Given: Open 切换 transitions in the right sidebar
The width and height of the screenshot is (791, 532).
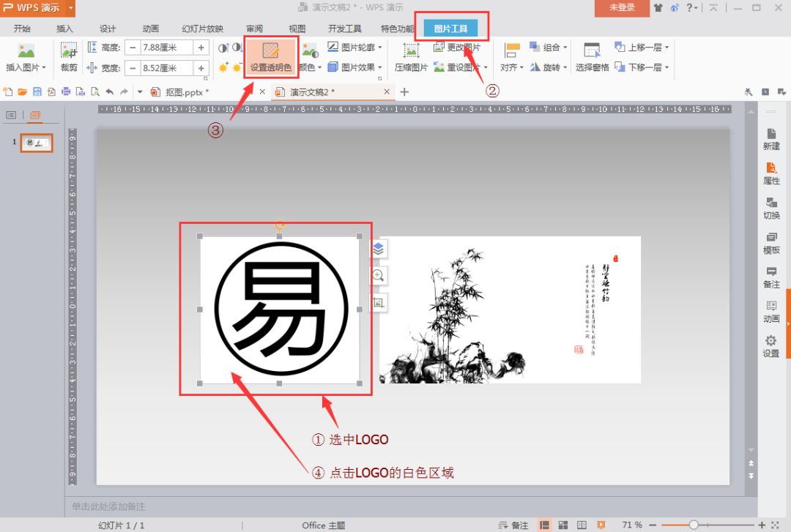Looking at the screenshot, I should click(x=771, y=209).
